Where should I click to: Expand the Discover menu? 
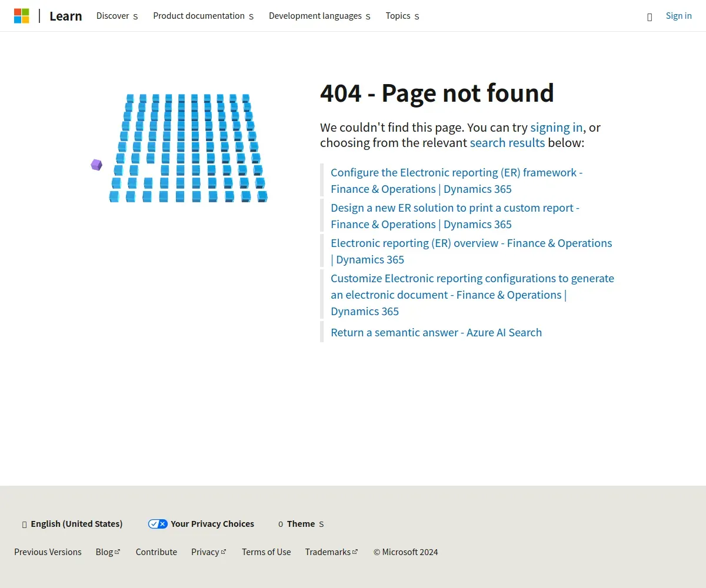117,16
